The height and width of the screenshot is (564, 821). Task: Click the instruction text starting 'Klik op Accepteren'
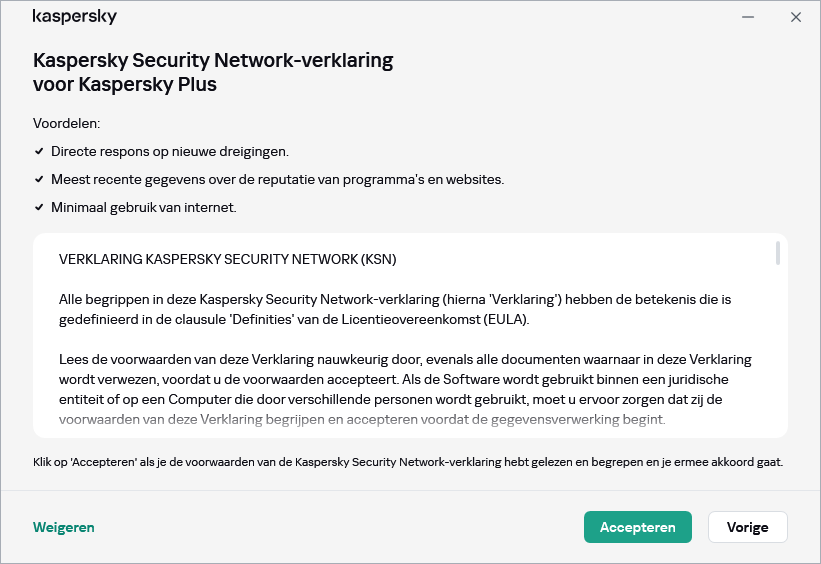[408, 462]
